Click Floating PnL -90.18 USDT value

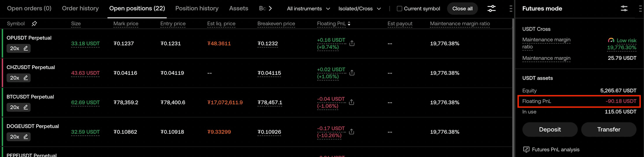621,101
